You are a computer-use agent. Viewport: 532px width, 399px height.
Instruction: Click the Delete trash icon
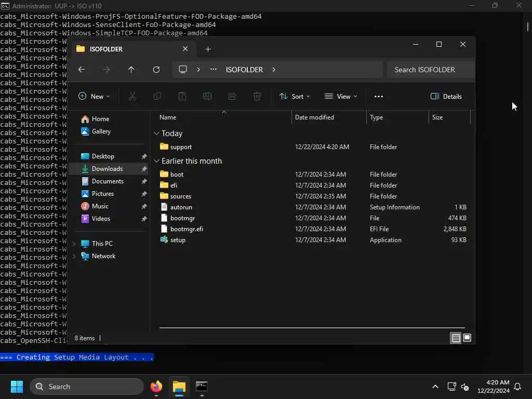[x=257, y=96]
